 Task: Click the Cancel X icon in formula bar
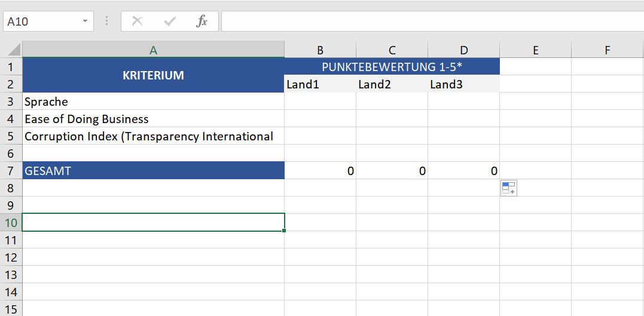pyautogui.click(x=138, y=22)
